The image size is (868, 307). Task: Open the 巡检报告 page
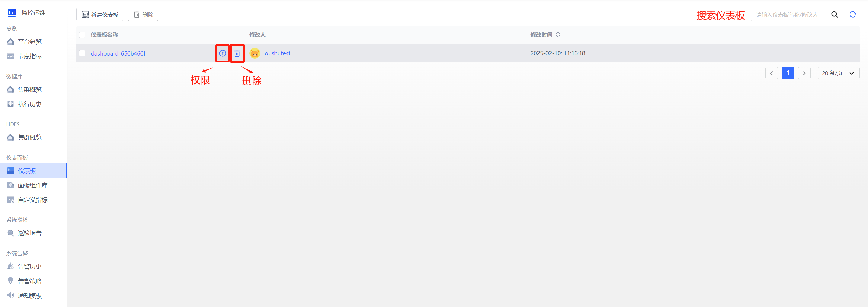[x=30, y=233]
